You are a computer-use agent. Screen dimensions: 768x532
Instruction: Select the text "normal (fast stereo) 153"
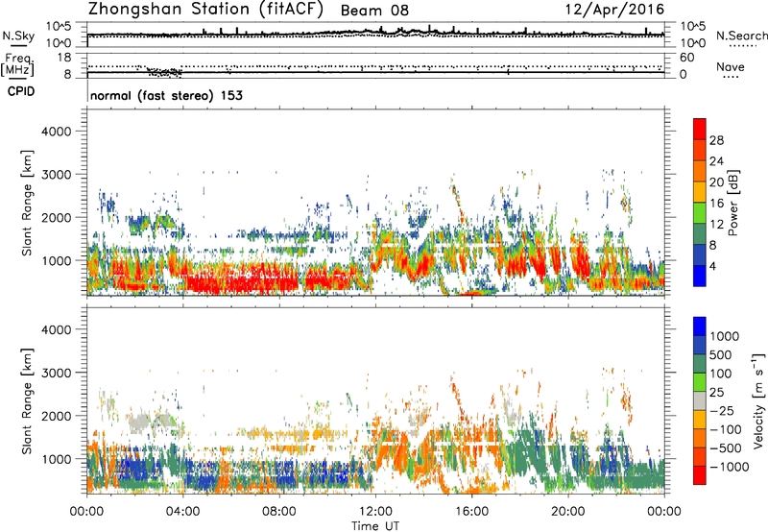tap(166, 95)
